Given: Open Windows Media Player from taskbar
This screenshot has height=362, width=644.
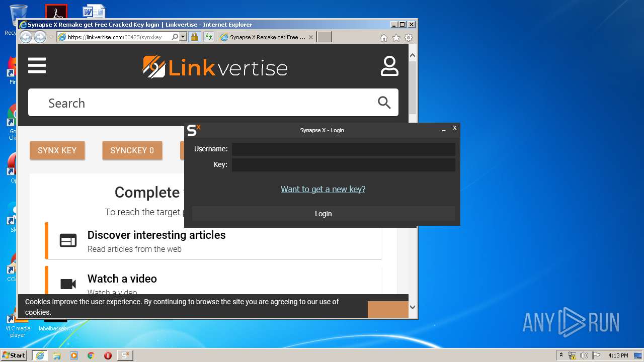Looking at the screenshot, I should pos(74,355).
